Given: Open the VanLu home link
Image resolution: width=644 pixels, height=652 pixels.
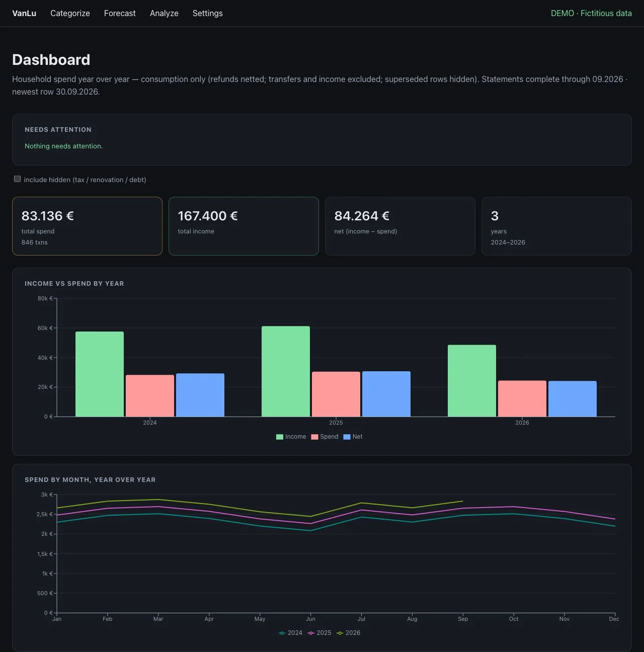Looking at the screenshot, I should 24,13.
